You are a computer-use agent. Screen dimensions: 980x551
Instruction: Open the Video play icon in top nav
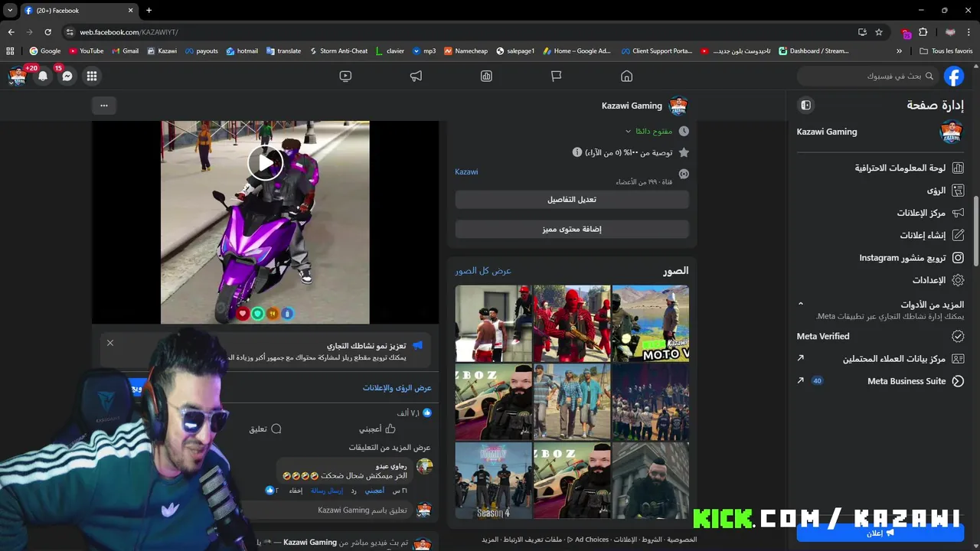[345, 76]
